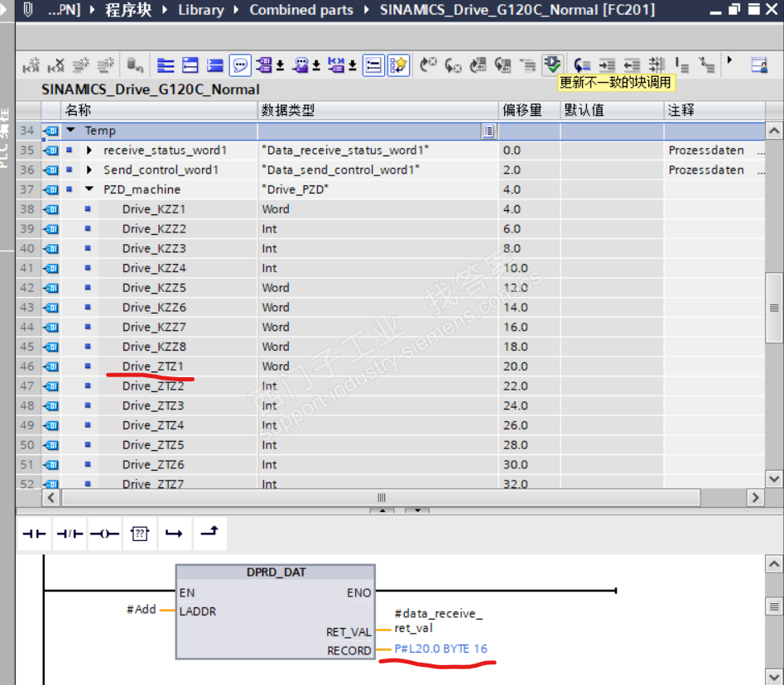784x685 pixels.
Task: Open dropdown arrow next to tag information icon
Action: pyautogui.click(x=316, y=65)
